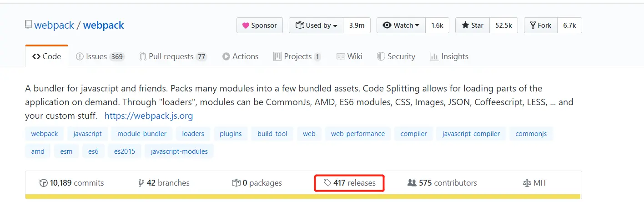
Task: Click the Actions play icon tab
Action: point(241,56)
